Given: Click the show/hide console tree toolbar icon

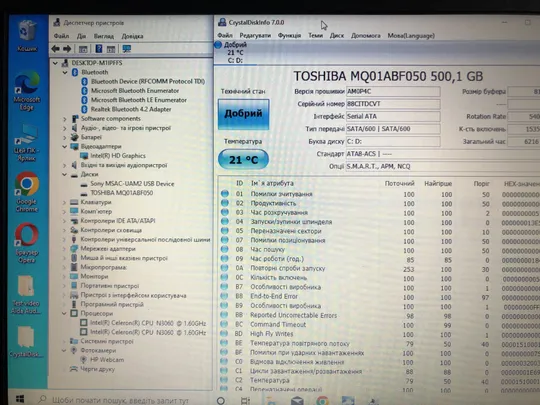Looking at the screenshot, I should click(83, 49).
